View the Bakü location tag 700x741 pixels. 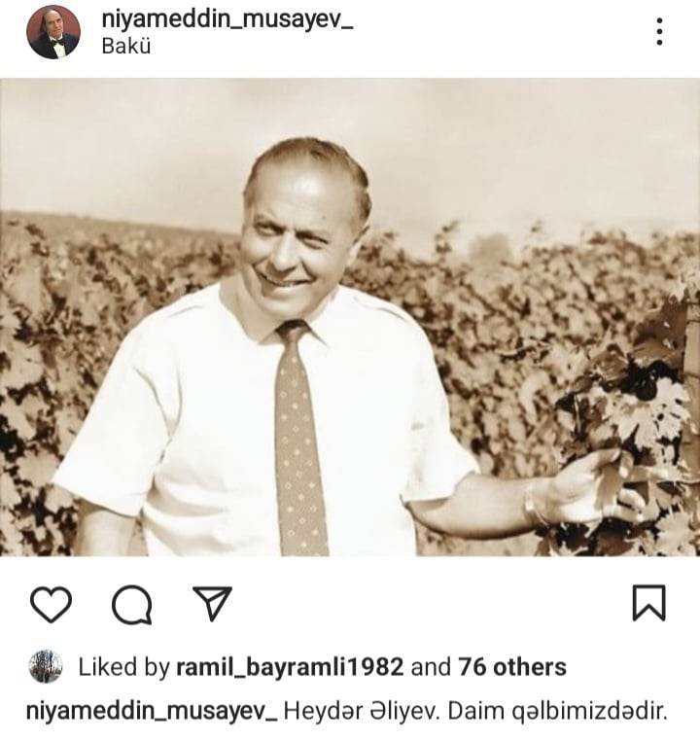[x=126, y=47]
